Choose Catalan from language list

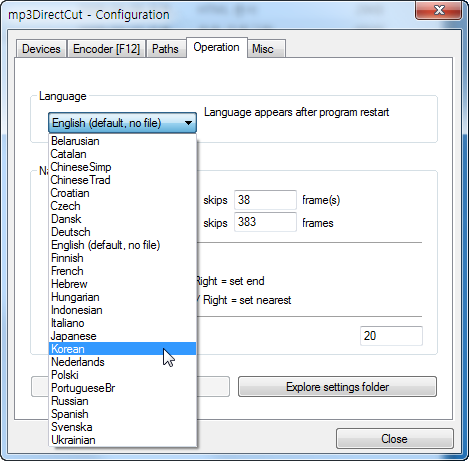[x=122, y=154]
